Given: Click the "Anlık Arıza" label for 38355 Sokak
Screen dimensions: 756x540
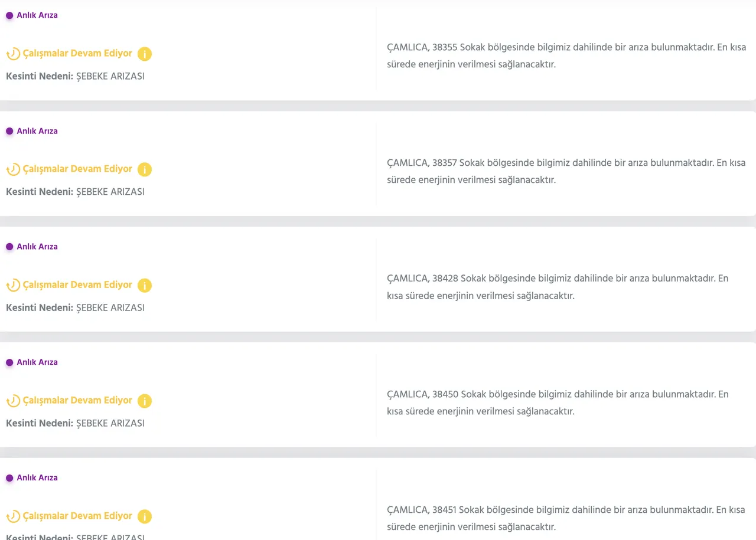Looking at the screenshot, I should 37,15.
